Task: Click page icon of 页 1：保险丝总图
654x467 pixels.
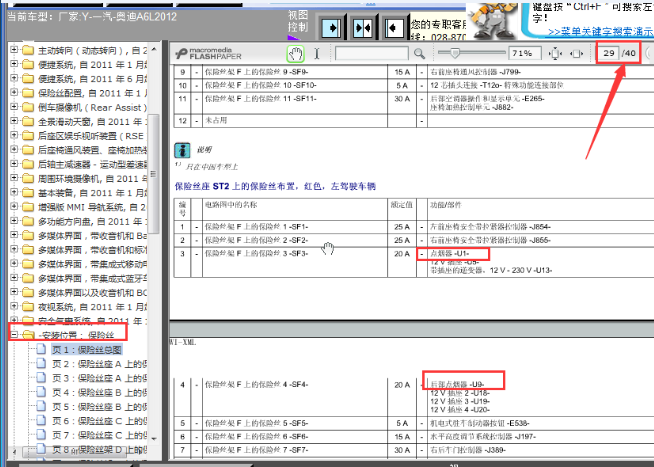Action: click(x=41, y=349)
